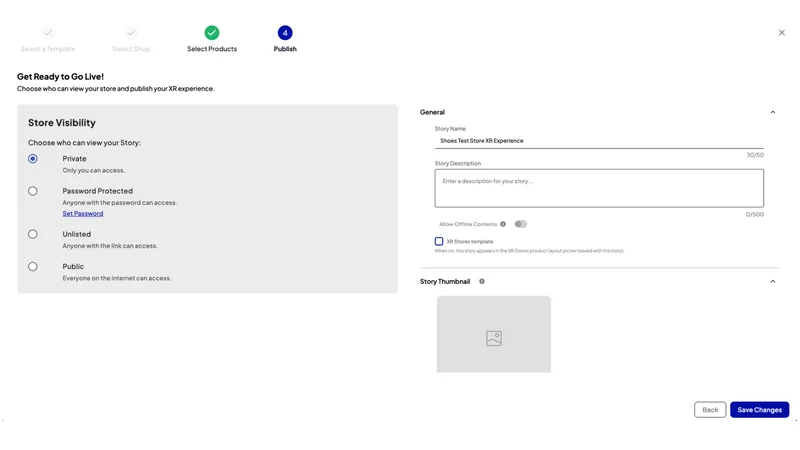The image size is (800, 450).
Task: Click the 'XR Stores template' label
Action: point(470,241)
